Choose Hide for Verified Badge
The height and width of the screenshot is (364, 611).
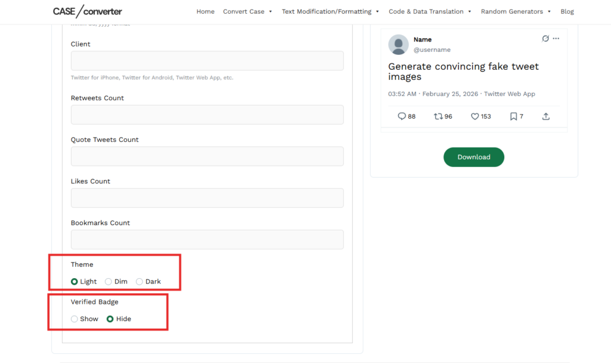click(110, 319)
